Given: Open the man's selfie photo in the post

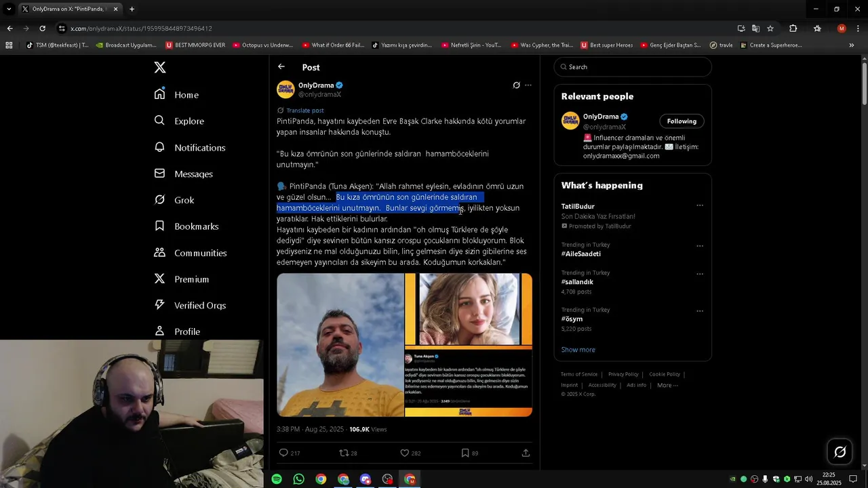Looking at the screenshot, I should [340, 344].
